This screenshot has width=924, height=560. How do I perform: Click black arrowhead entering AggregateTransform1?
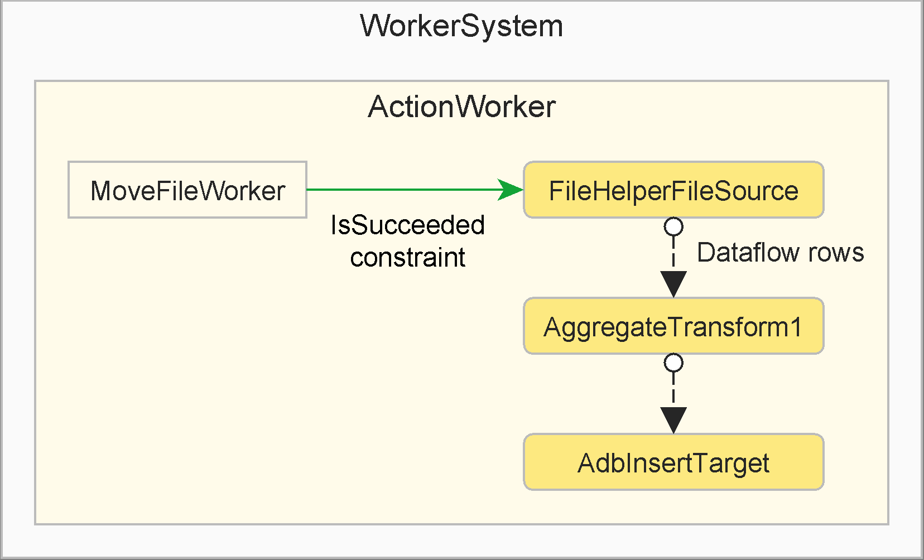tap(673, 284)
